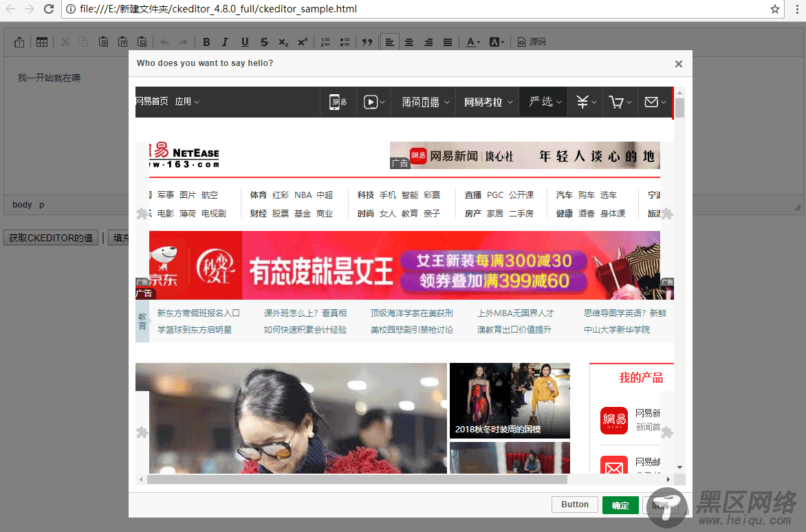Click the Undo arrow icon
Screen dimensions: 806x532
point(164,42)
